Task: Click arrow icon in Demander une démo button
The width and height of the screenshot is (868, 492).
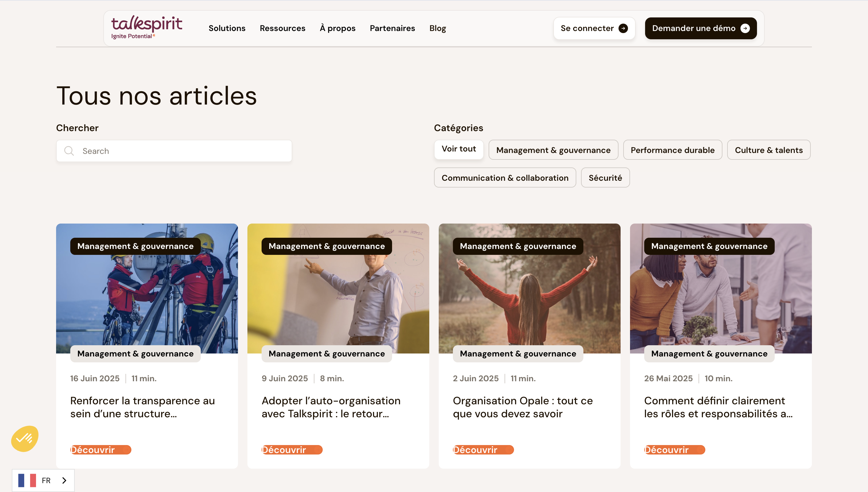Action: pos(745,28)
